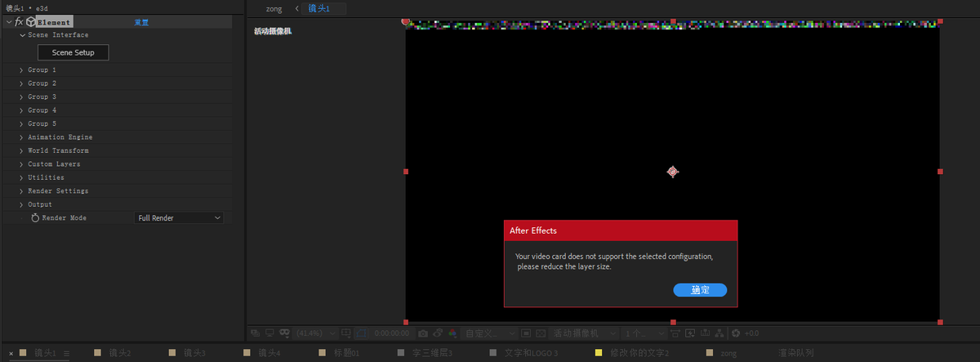Expand Output section

[x=22, y=204]
